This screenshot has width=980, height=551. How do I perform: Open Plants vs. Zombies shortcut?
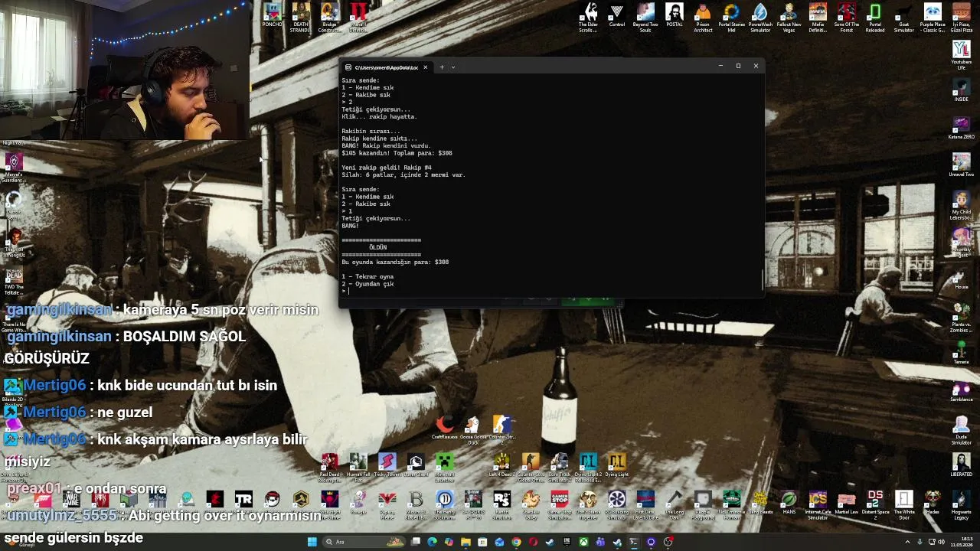click(x=961, y=319)
